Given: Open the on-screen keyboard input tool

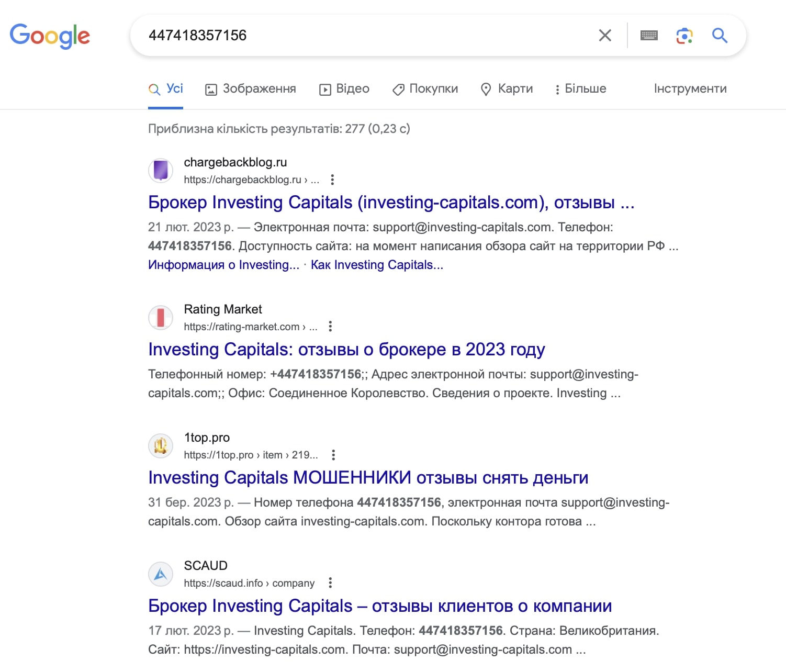Looking at the screenshot, I should (649, 36).
